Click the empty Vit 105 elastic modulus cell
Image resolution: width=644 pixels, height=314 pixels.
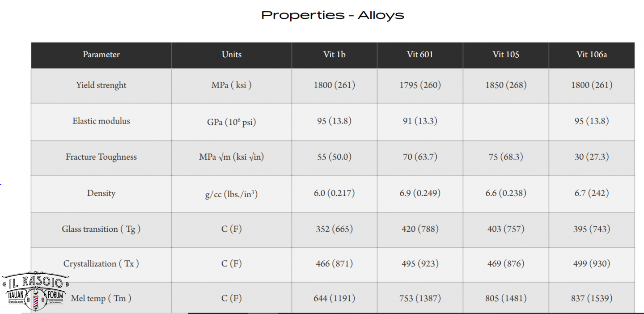pyautogui.click(x=506, y=122)
